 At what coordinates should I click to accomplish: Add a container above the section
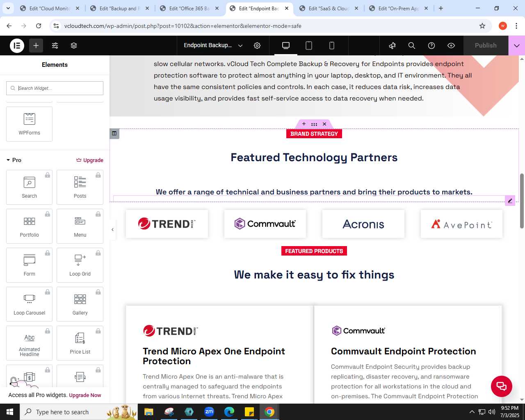[304, 124]
